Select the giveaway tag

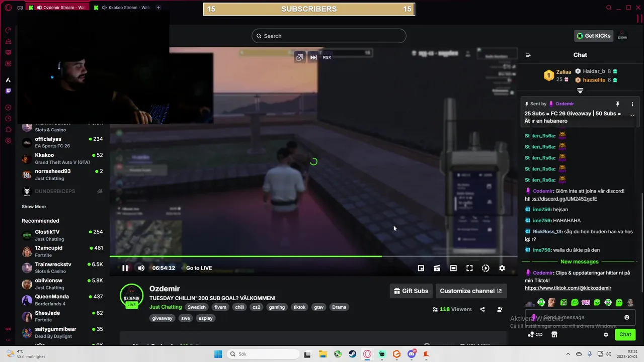(163, 318)
